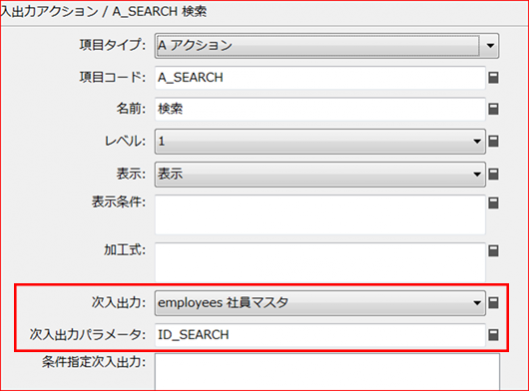Screen dimensions: 529x391
Task: Click the small icon beside 表示条件 area
Action: pyautogui.click(x=493, y=203)
